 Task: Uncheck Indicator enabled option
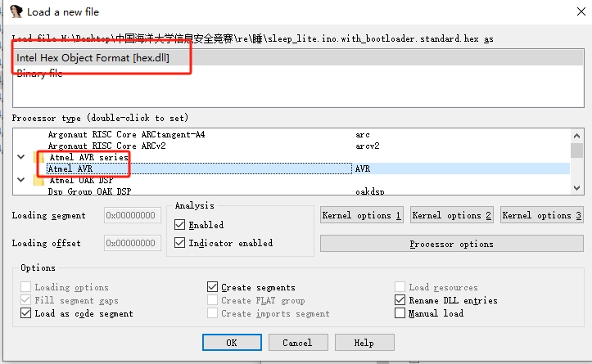(x=180, y=243)
